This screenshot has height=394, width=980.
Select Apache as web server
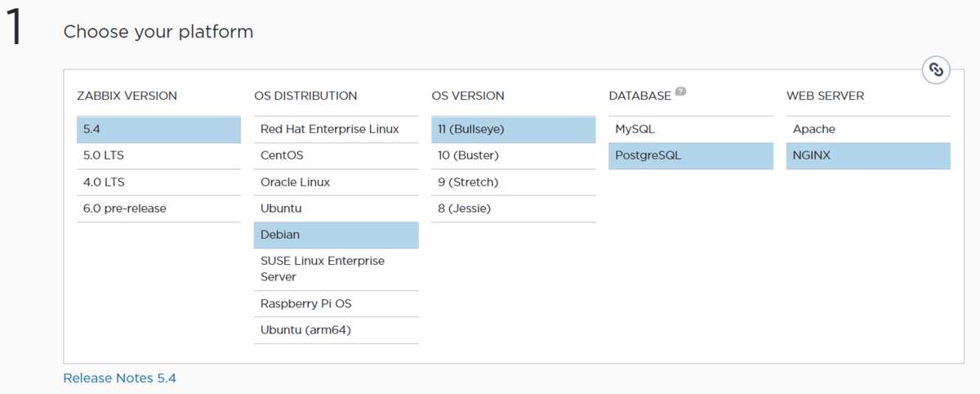pos(867,129)
